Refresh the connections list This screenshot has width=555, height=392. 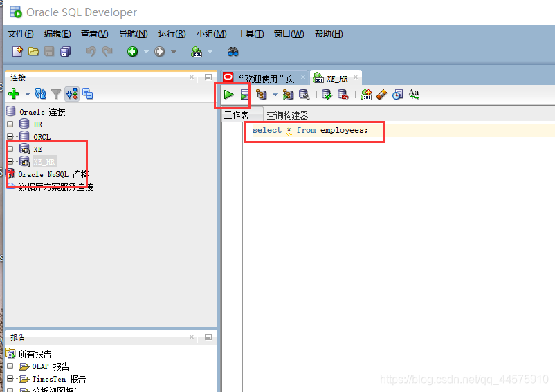pos(40,94)
